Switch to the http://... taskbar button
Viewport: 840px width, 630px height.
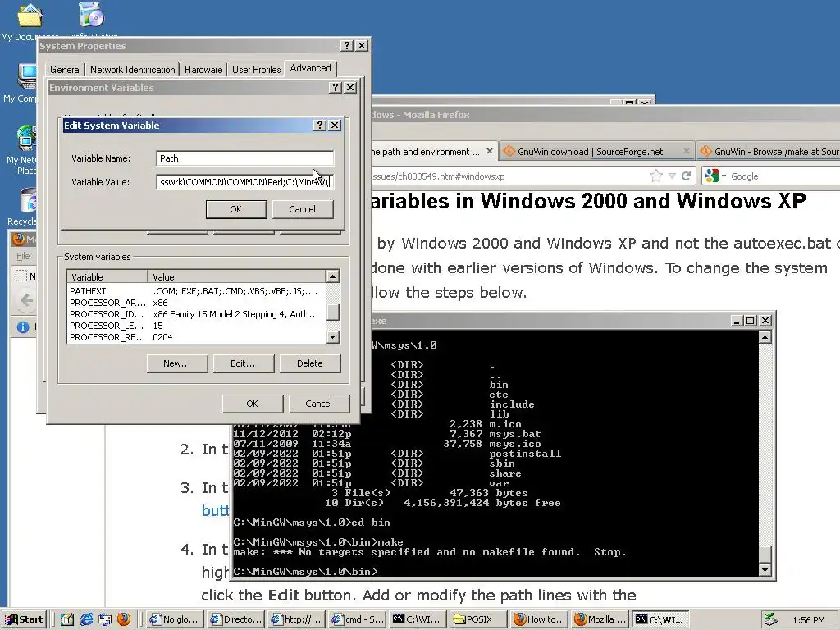pos(296,619)
